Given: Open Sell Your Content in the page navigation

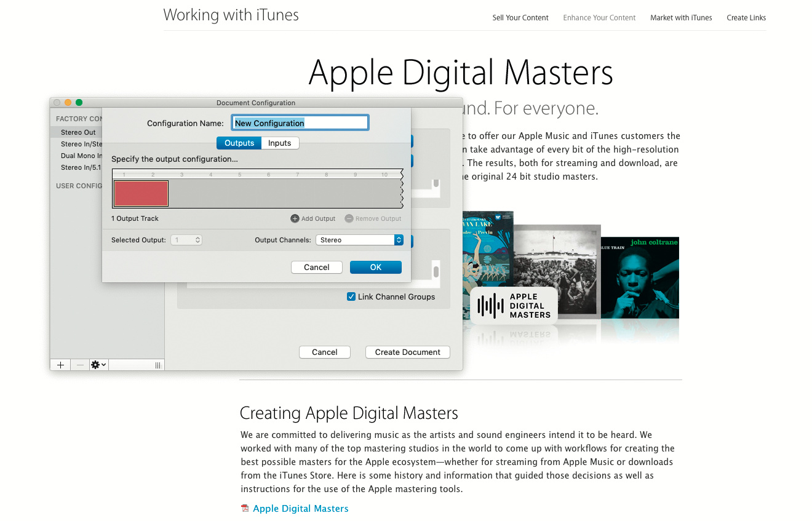Looking at the screenshot, I should pyautogui.click(x=520, y=18).
